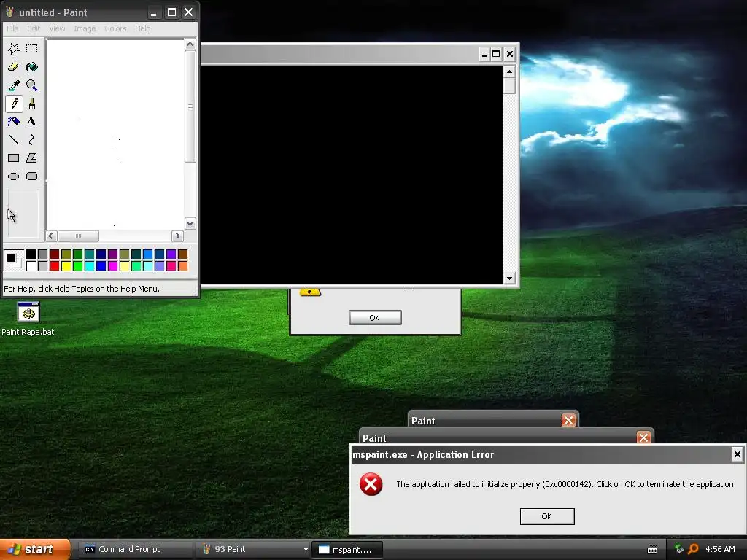Click Paint's vertical scrollbar up arrow
747x560 pixels.
(190, 44)
